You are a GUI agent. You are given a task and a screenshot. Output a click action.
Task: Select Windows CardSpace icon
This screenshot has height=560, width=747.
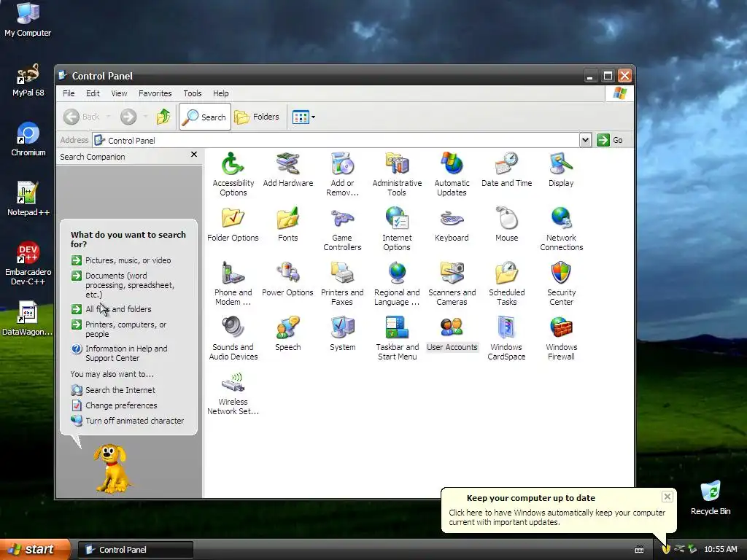coord(506,338)
